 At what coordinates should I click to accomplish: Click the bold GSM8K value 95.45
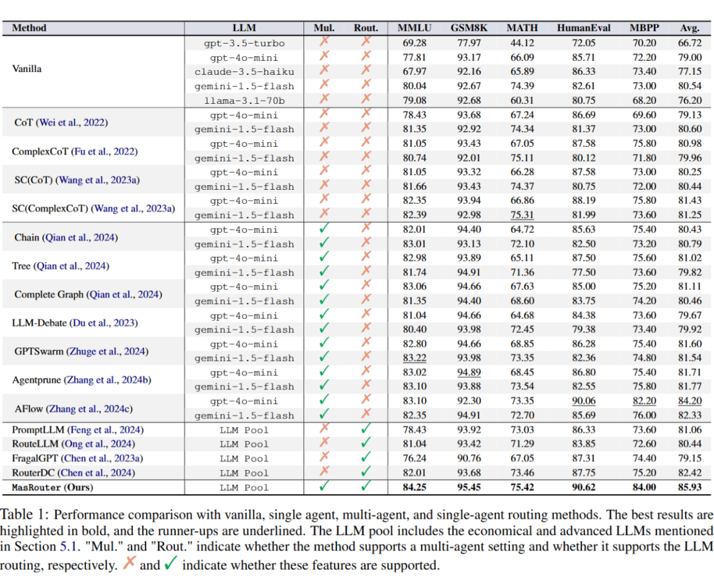point(469,487)
